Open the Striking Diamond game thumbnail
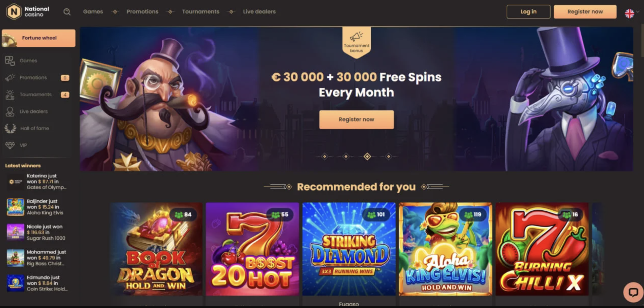This screenshot has height=308, width=644. point(349,249)
